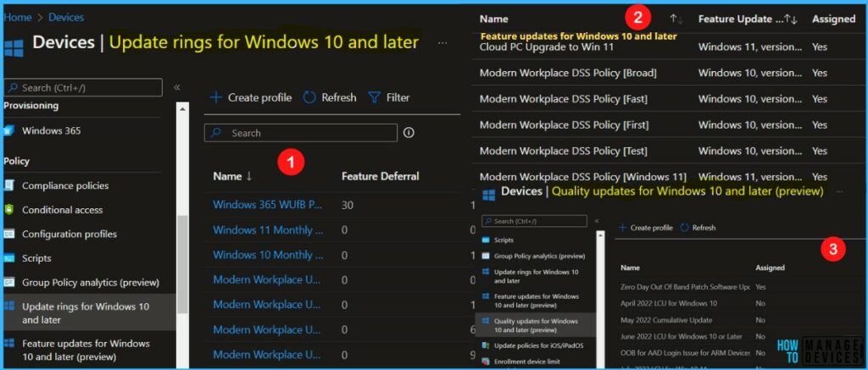Select Modern Workplace DSS Policy [Windows 11]
This screenshot has height=370, width=868.
point(668,177)
